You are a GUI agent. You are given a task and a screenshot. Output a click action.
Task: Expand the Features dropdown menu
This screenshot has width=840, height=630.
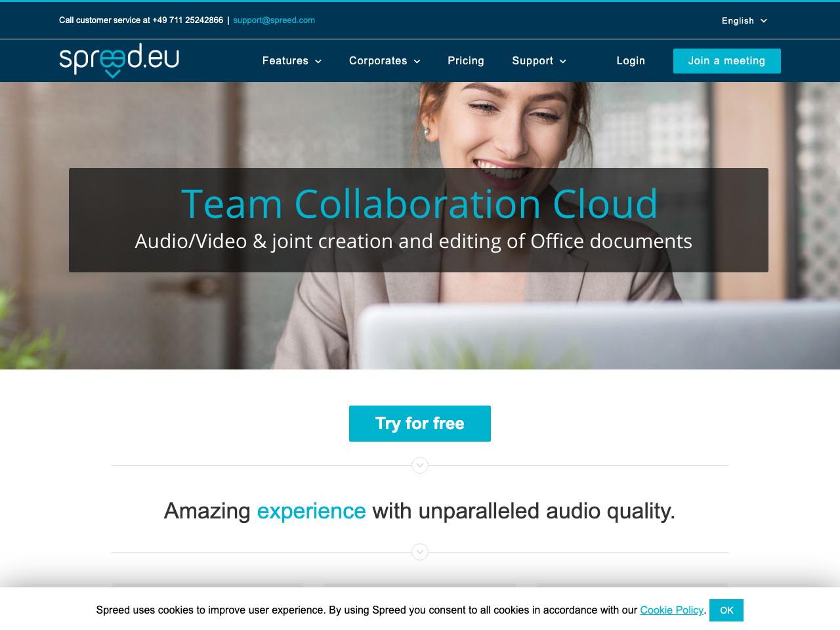(x=291, y=61)
